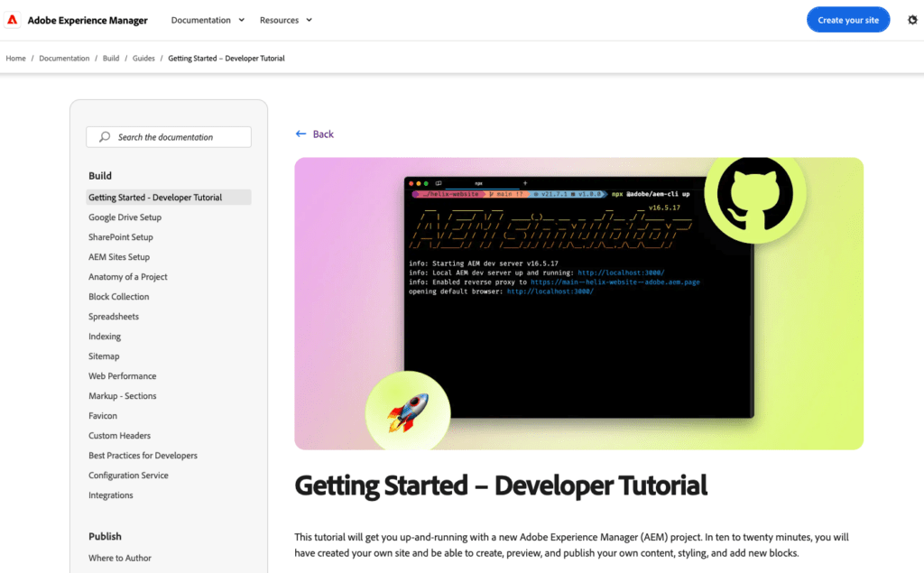924x573 pixels.
Task: Click the search magnifier icon
Action: point(105,137)
